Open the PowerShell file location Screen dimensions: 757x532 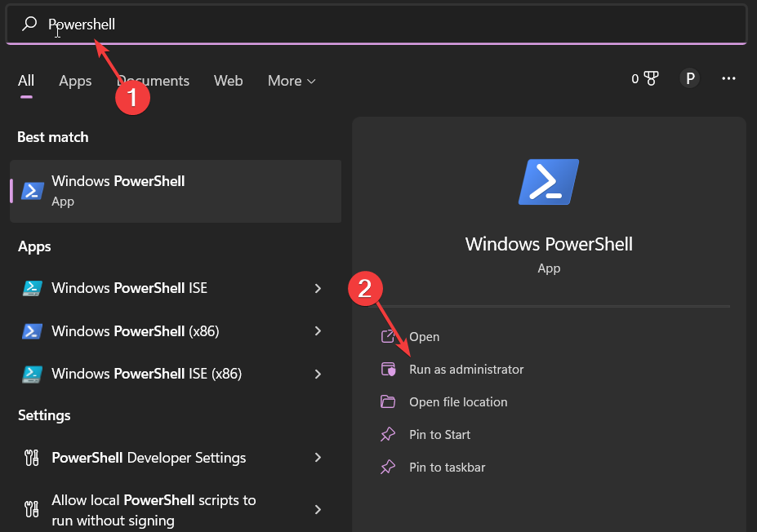click(x=458, y=401)
